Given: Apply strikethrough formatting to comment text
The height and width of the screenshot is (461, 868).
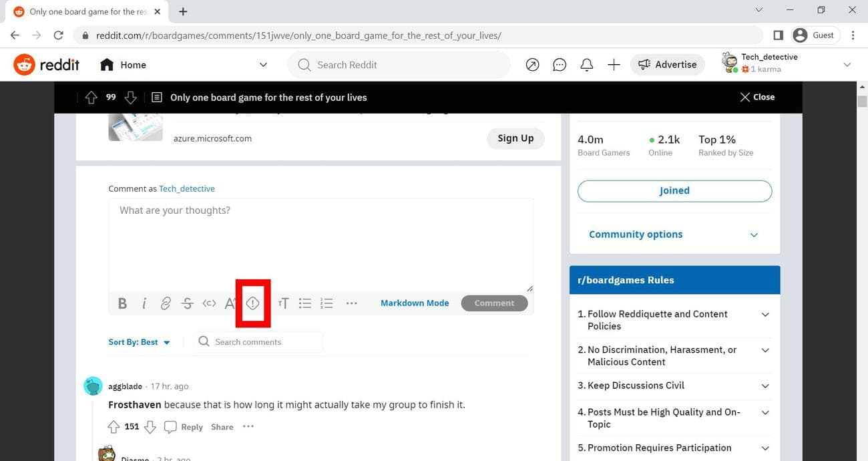Looking at the screenshot, I should pos(188,303).
